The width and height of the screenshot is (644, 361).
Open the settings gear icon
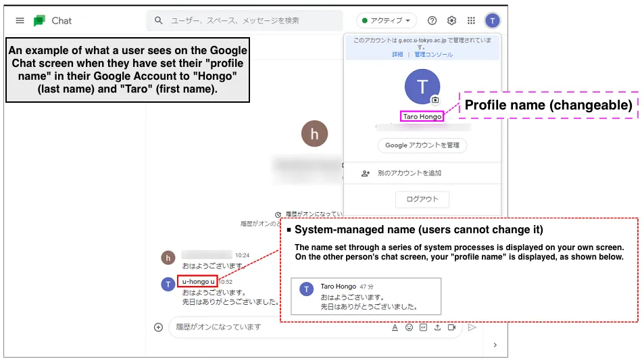(451, 20)
